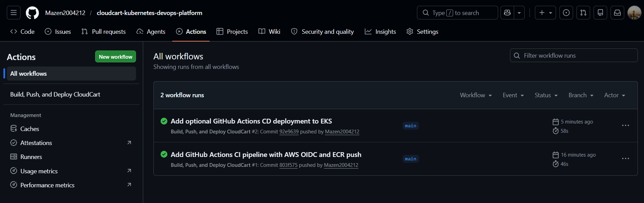Open run Add GitHub Actions CI pipeline
Image resolution: width=644 pixels, height=203 pixels.
[x=266, y=155]
